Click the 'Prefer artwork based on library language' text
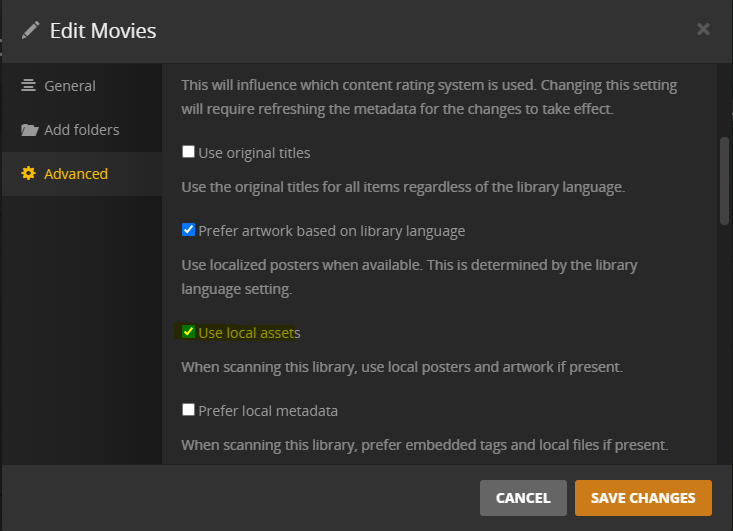Image resolution: width=733 pixels, height=531 pixels. [331, 230]
